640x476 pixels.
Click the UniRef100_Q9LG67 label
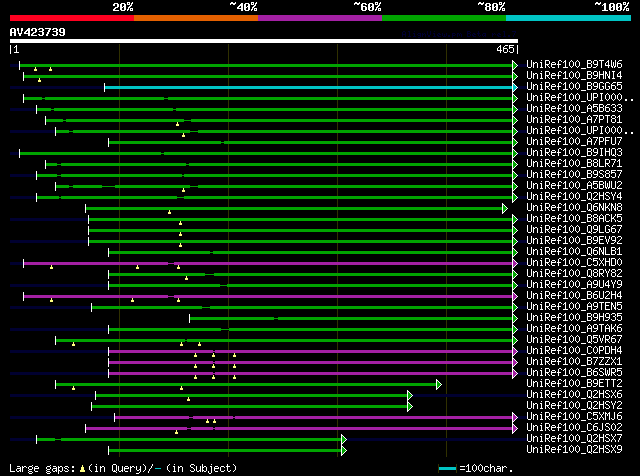click(574, 230)
